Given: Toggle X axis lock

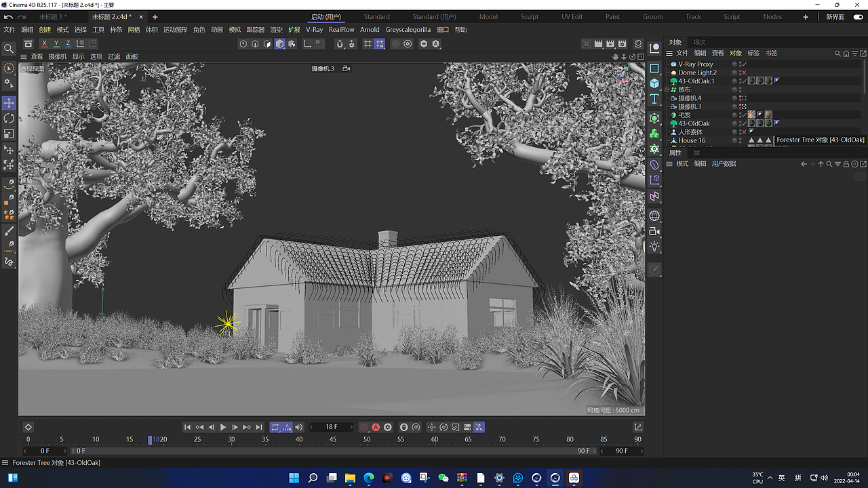Looking at the screenshot, I should [x=45, y=43].
